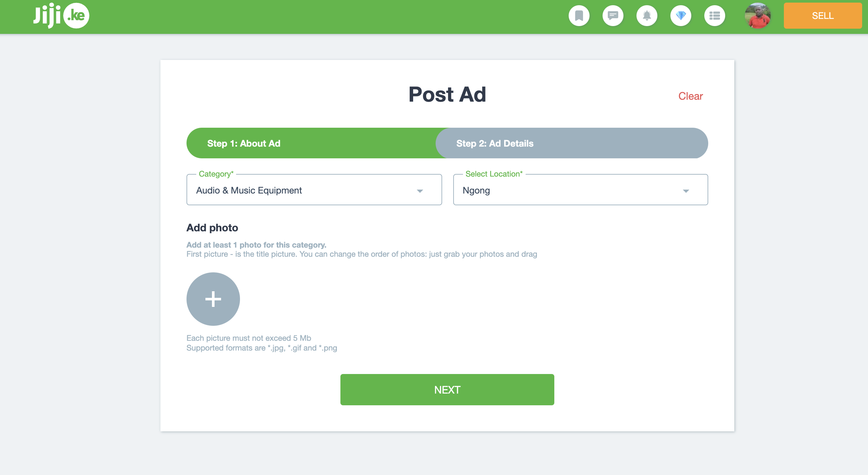The width and height of the screenshot is (868, 475).
Task: Add a photo with plus button
Action: click(213, 299)
